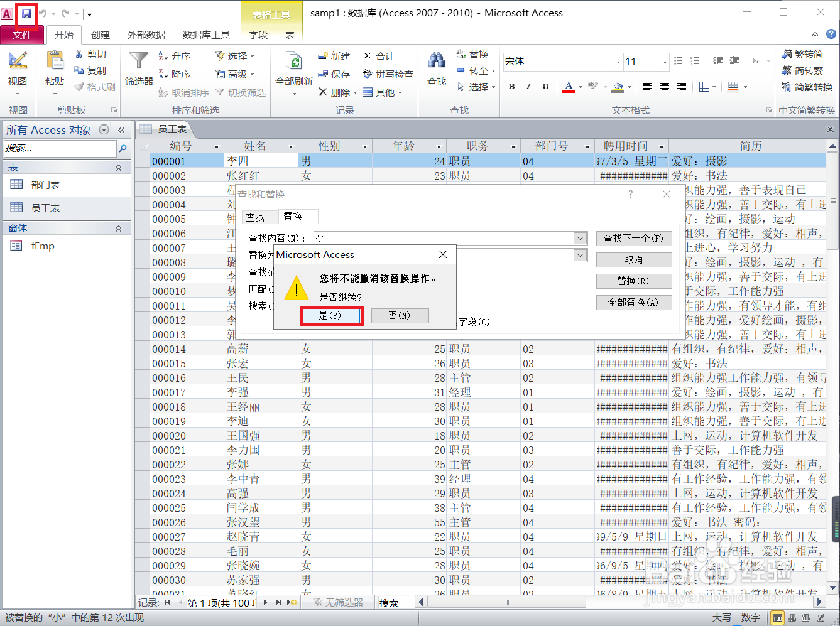Close the Microsoft Access message box
The width and height of the screenshot is (840, 626).
[x=443, y=254]
